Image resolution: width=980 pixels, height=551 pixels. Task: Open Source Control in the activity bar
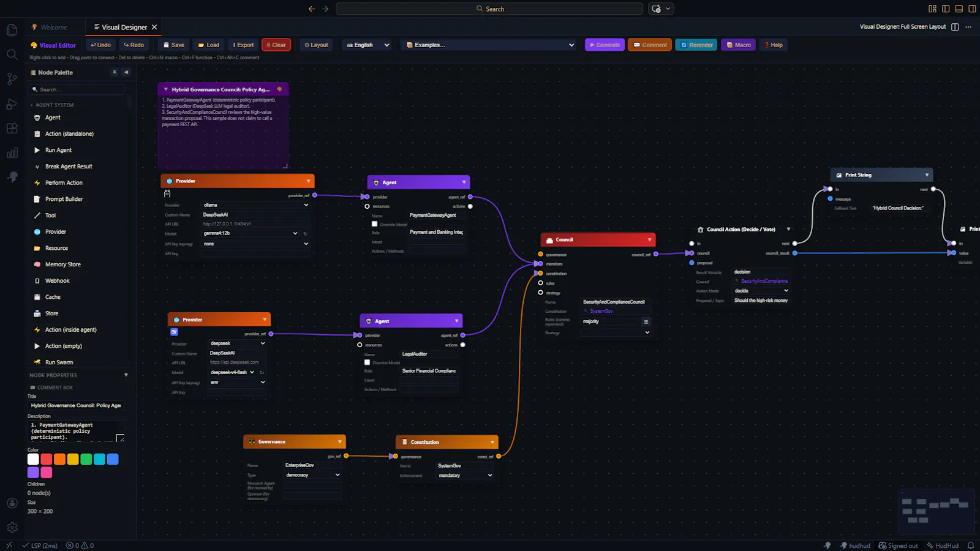(x=12, y=79)
